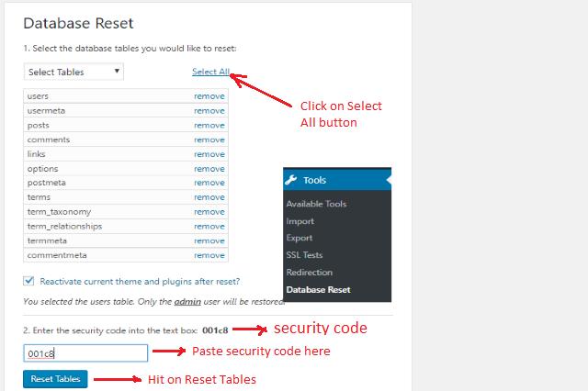The height and width of the screenshot is (391, 588).
Task: Open Available Tools menu item
Action: click(316, 204)
